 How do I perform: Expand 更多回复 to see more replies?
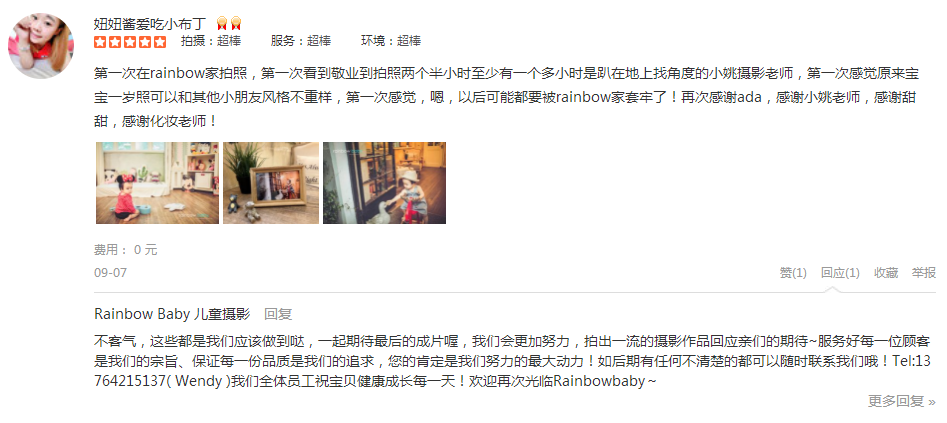(902, 401)
